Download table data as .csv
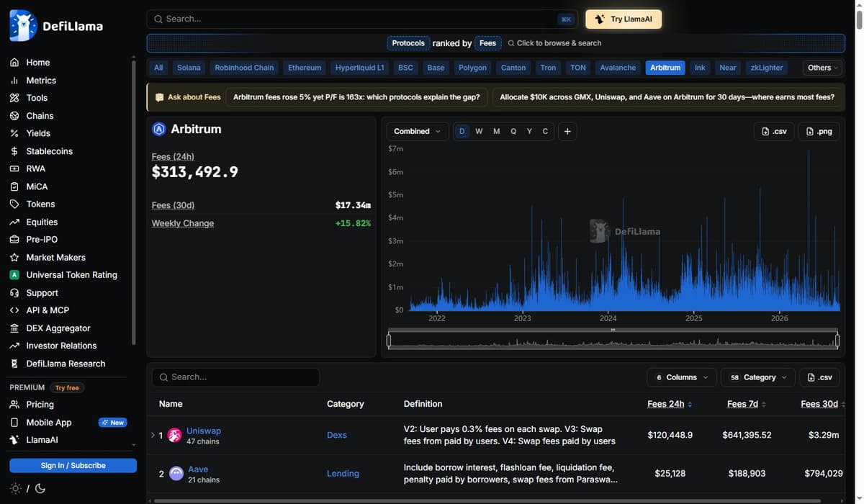This screenshot has width=864, height=504. pyautogui.click(x=819, y=377)
